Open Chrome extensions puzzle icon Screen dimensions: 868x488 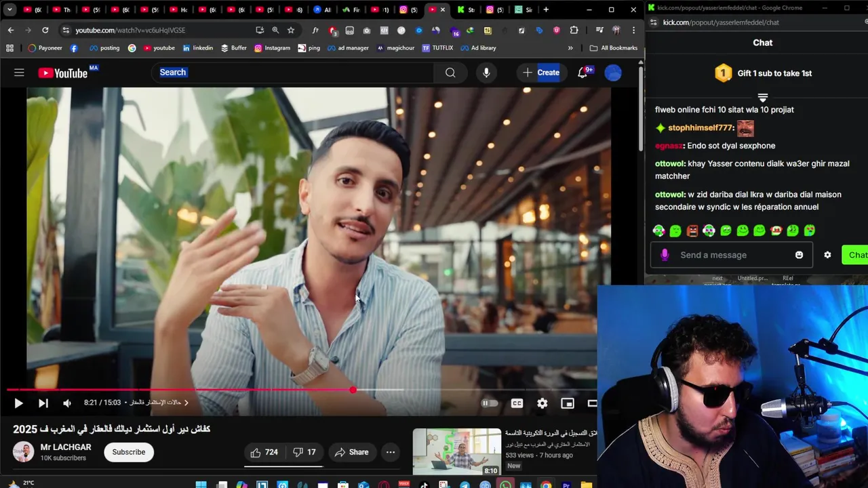click(x=574, y=30)
